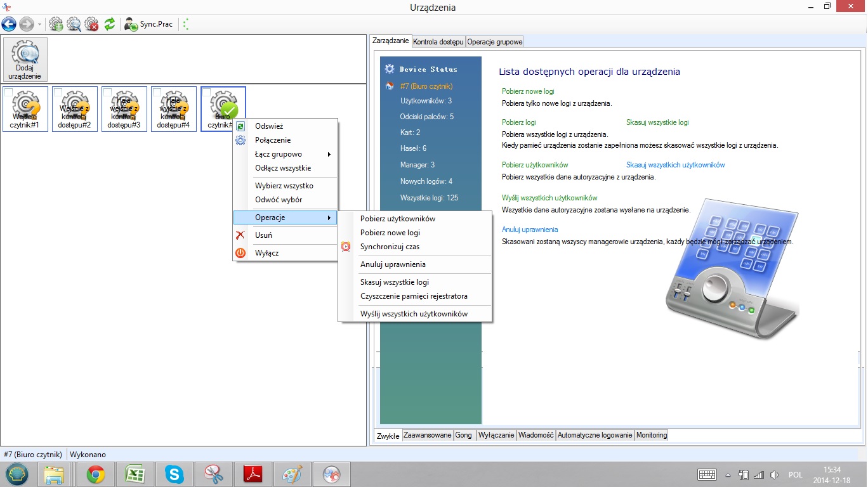Click the add device gear icon in toolbar
Image resolution: width=868 pixels, height=487 pixels.
click(x=56, y=24)
